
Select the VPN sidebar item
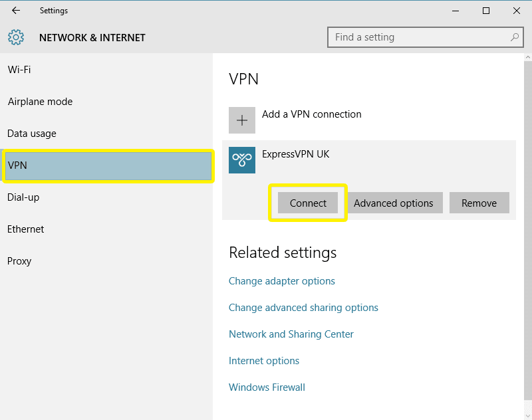tap(107, 165)
